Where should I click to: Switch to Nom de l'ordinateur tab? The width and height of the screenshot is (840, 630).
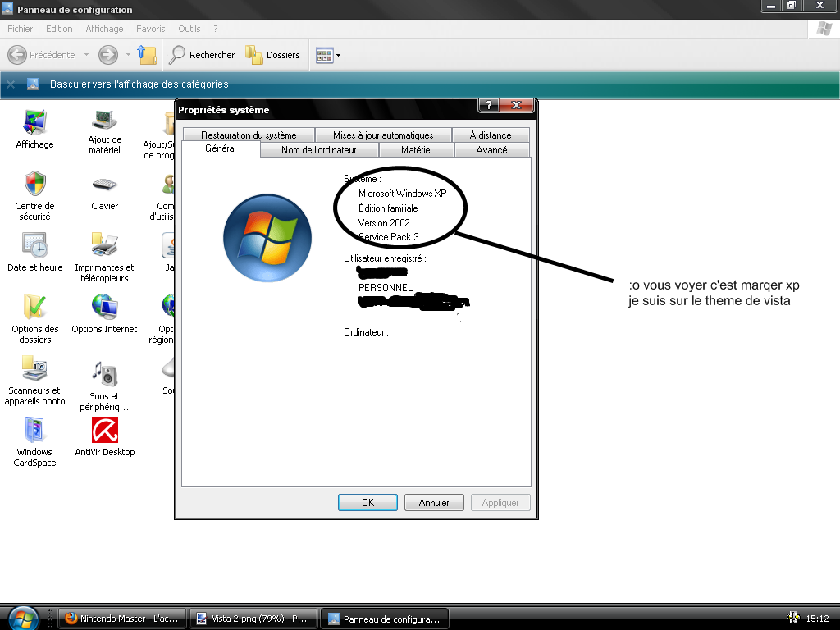coord(319,150)
